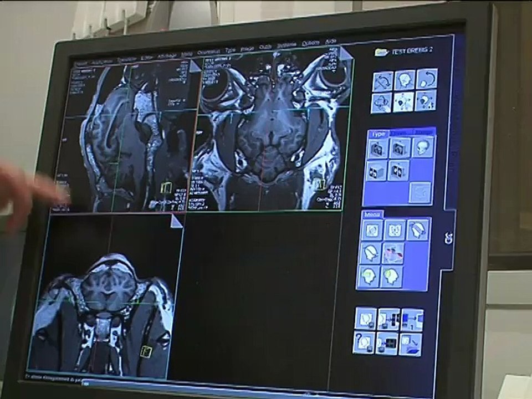Click the head with arrow to blue tray icon
This screenshot has width=532, height=399.
point(410,345)
